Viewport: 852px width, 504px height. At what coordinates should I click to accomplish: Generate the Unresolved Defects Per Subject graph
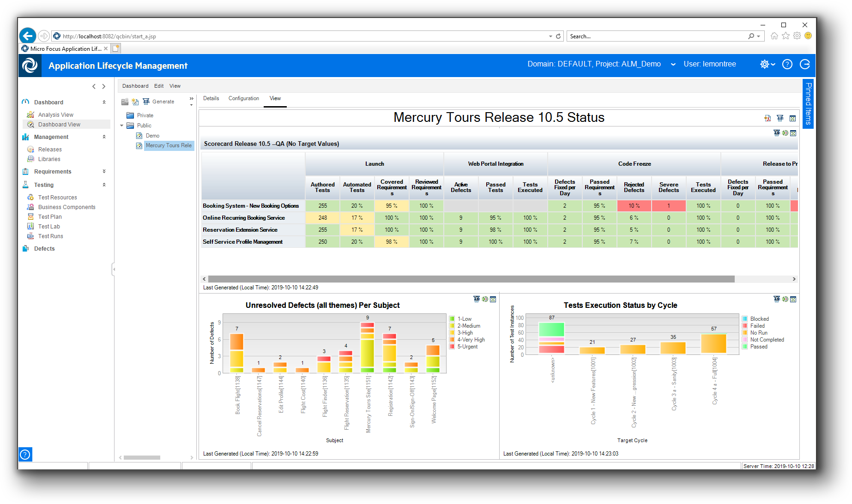pos(477,299)
